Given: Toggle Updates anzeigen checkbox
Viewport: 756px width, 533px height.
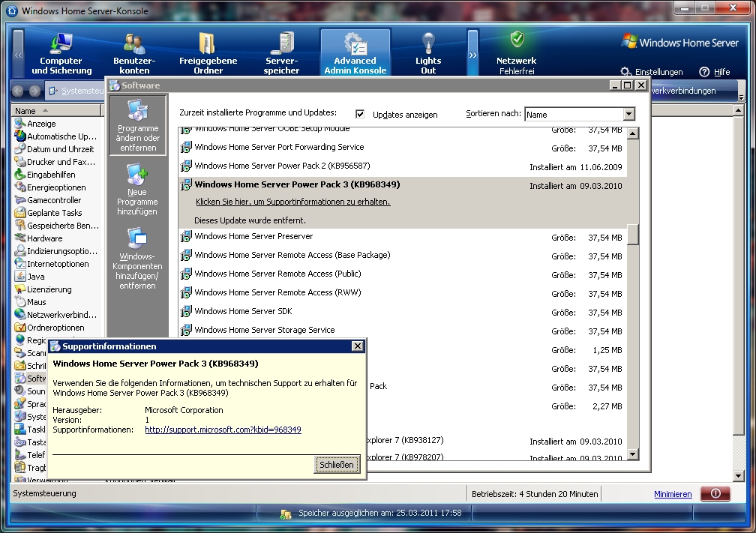Looking at the screenshot, I should pos(360,114).
